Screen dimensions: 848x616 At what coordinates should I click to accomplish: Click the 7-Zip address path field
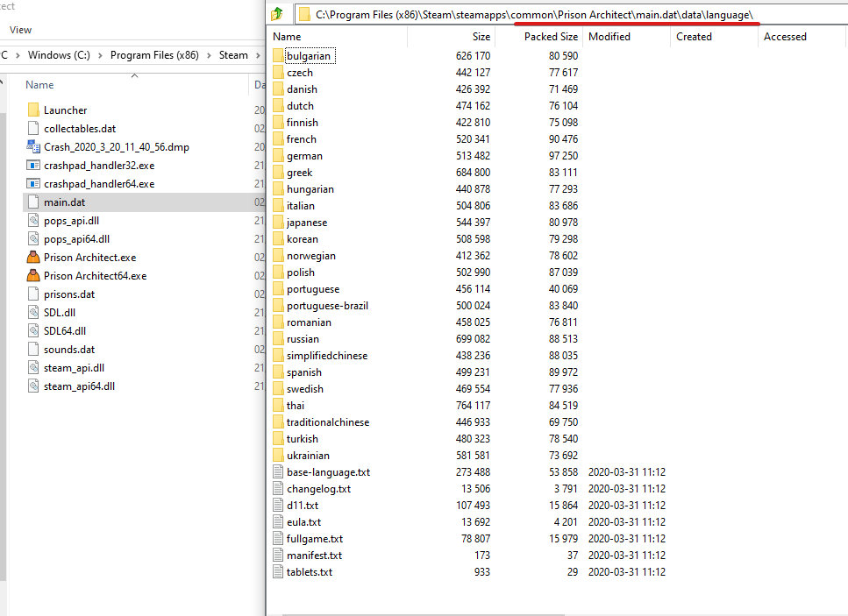click(x=572, y=15)
